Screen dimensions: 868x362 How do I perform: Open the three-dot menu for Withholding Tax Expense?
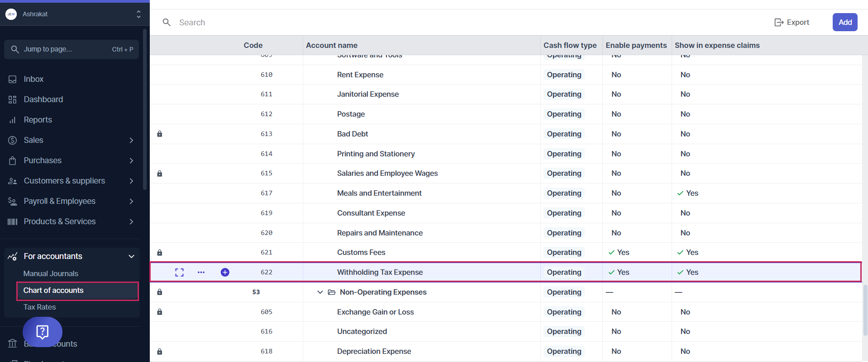201,272
